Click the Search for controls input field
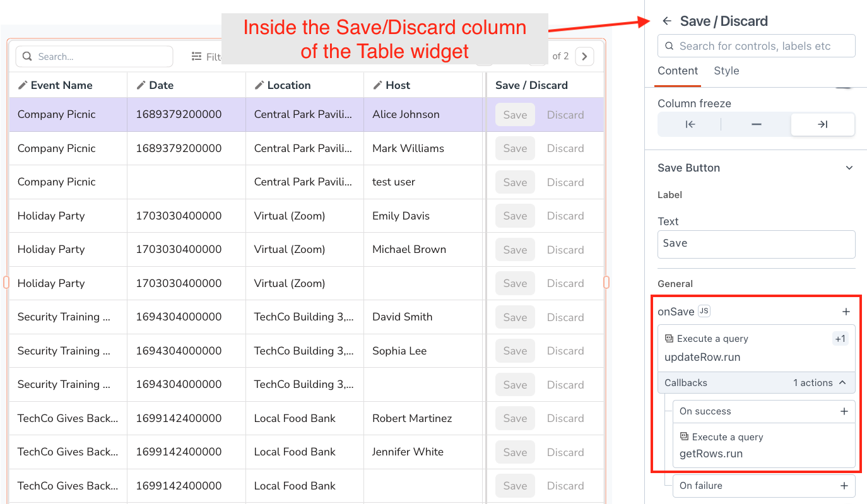 coord(756,45)
